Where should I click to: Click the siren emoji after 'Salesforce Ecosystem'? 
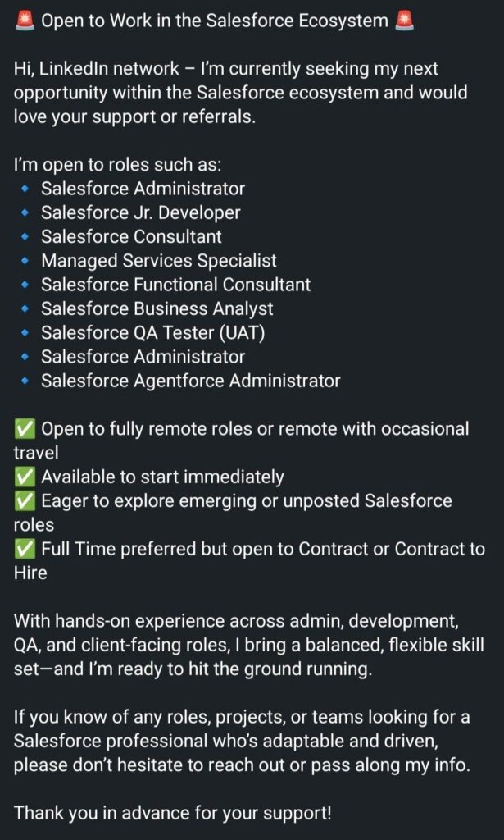[x=403, y=21]
